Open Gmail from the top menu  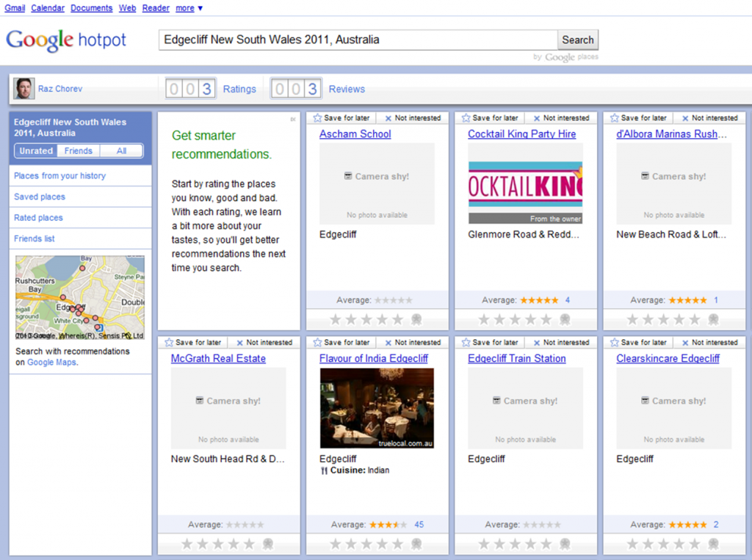(14, 8)
